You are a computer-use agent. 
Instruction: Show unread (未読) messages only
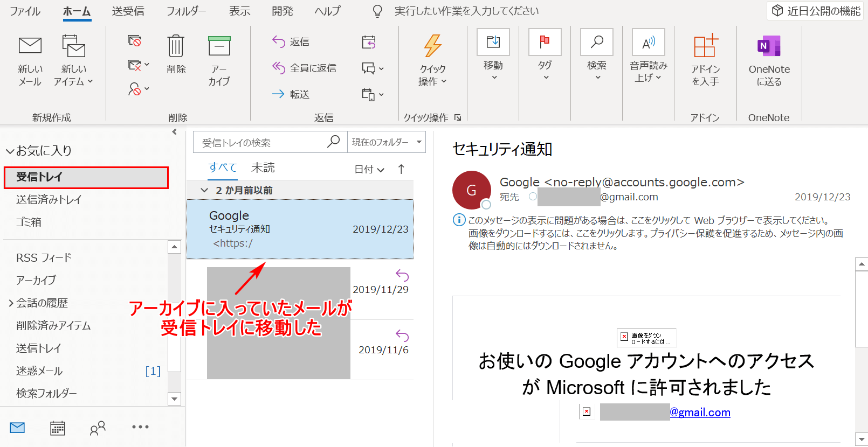pos(263,167)
